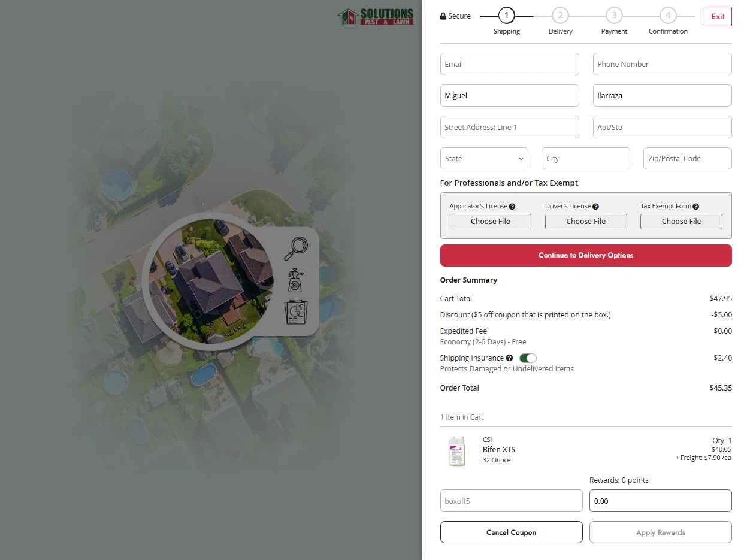Click Shipping Insurance help question mark
The width and height of the screenshot is (750, 560).
coord(509,358)
